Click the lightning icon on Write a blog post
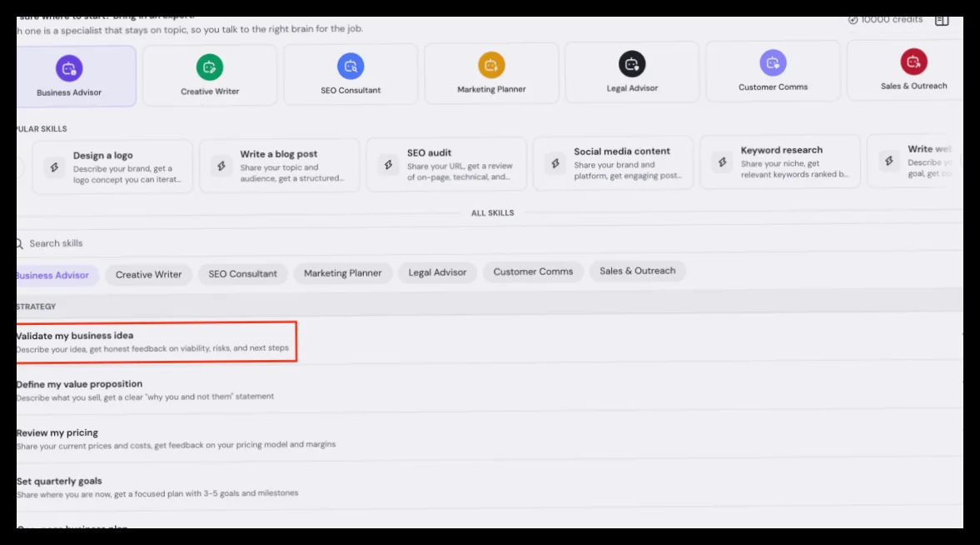The image size is (980, 545). point(221,166)
